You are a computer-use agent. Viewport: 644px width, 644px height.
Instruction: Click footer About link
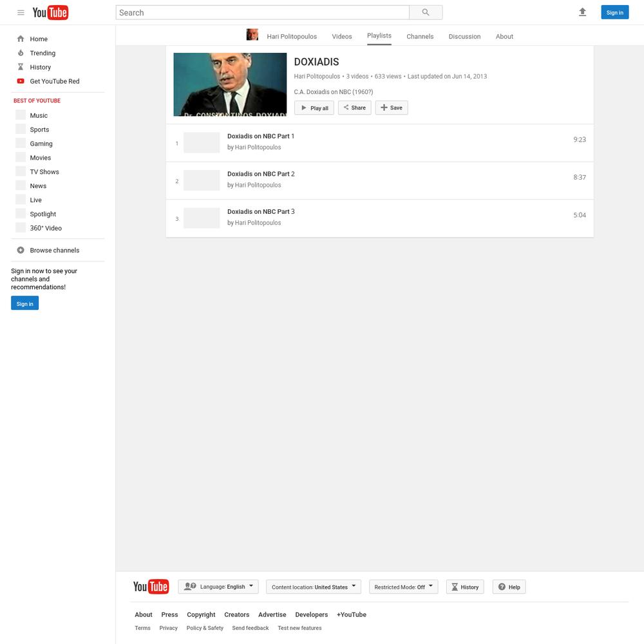click(x=144, y=614)
